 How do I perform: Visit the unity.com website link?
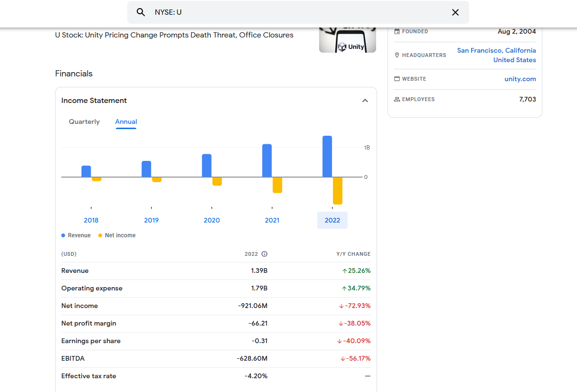pyautogui.click(x=520, y=79)
